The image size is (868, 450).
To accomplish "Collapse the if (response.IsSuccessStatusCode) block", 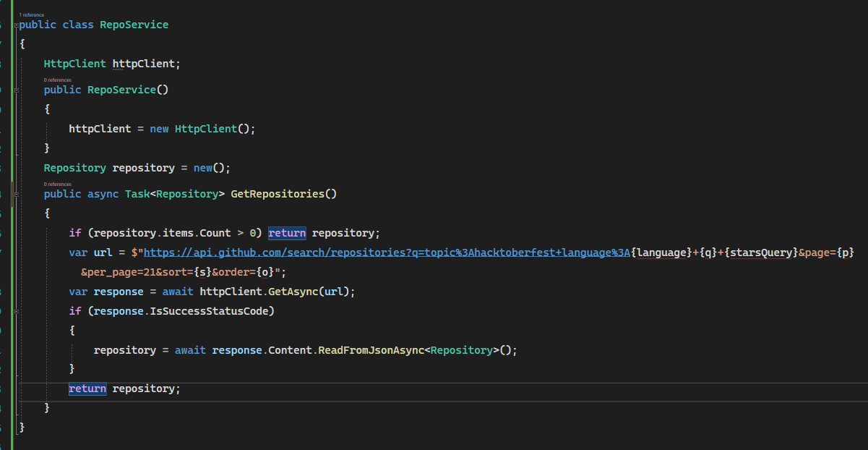I will point(16,312).
